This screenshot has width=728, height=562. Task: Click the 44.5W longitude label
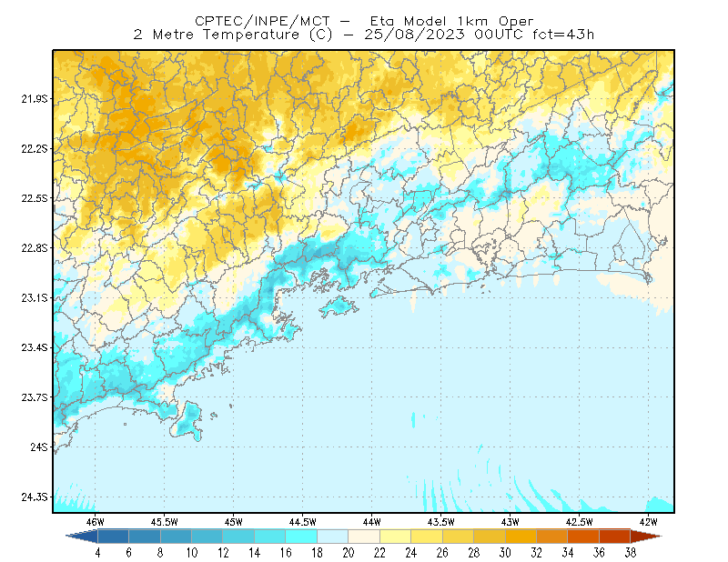[303, 522]
